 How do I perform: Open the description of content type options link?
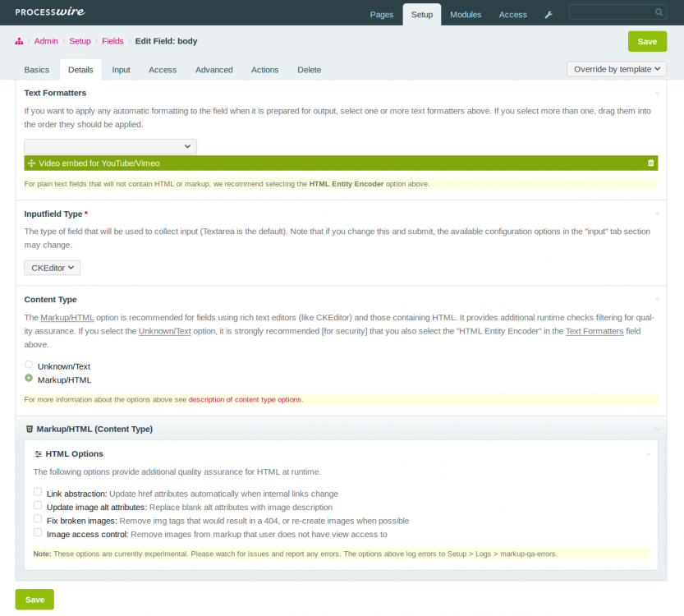(245, 400)
